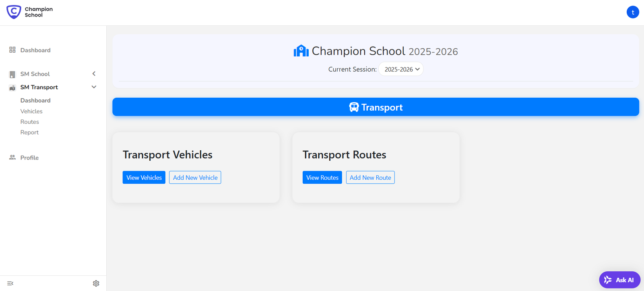Open Routes in the sidebar submenu
Screen dimensions: 644x291
coord(30,122)
